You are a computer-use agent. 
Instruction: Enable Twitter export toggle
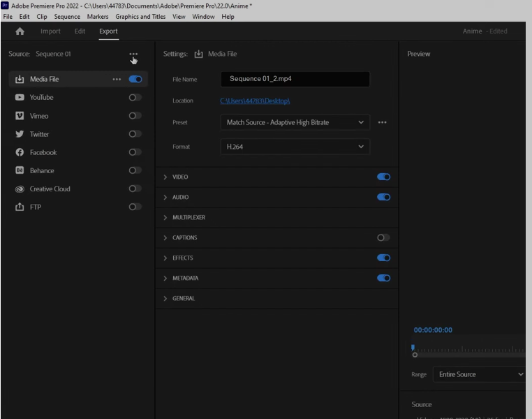pyautogui.click(x=135, y=134)
